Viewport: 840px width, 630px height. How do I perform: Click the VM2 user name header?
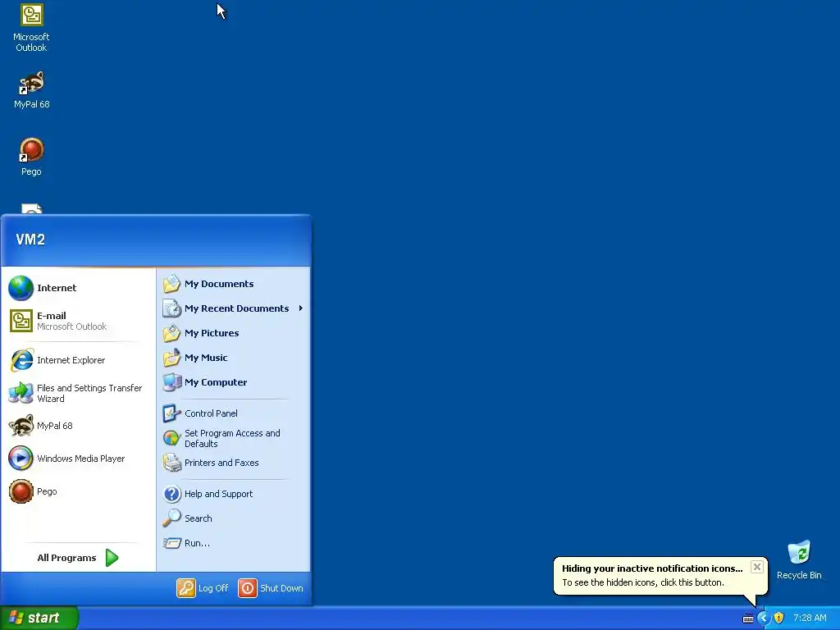(x=30, y=240)
